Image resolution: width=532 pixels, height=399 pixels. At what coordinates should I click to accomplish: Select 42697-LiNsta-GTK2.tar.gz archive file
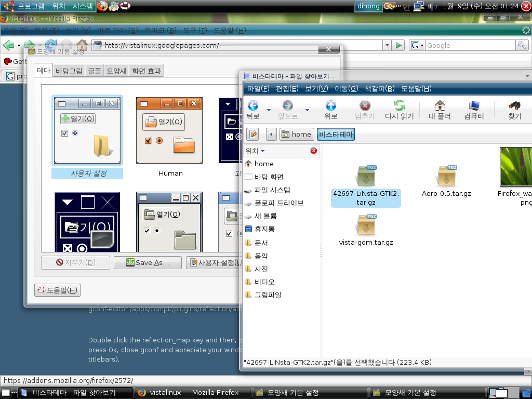tap(366, 186)
